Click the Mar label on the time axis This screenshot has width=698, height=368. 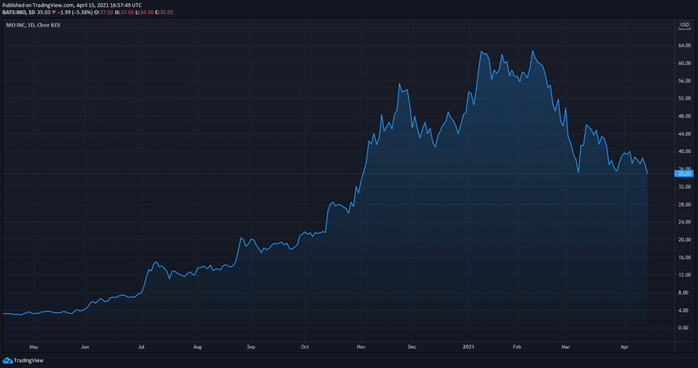(x=565, y=347)
